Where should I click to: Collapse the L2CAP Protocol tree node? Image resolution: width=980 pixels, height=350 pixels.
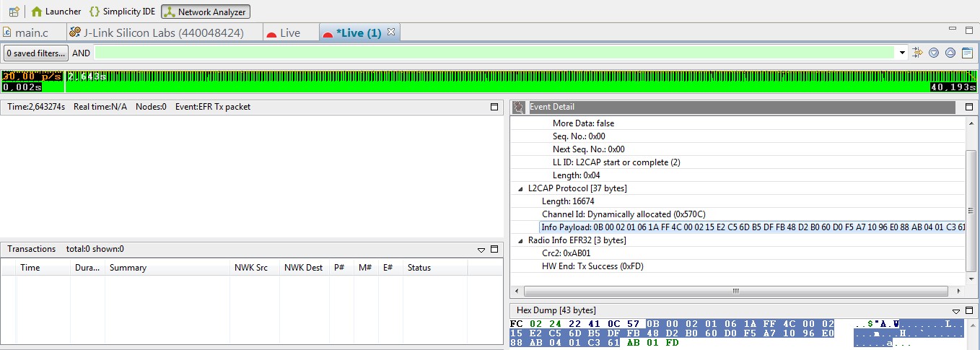(521, 188)
